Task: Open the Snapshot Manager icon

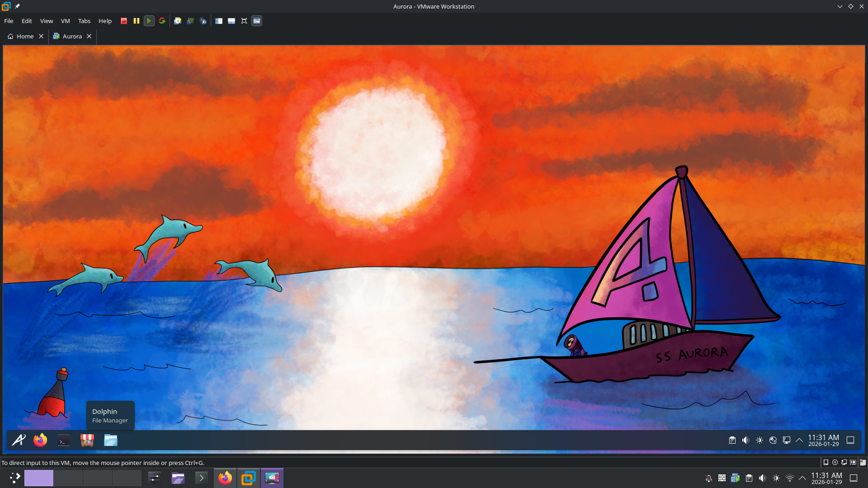Action: click(203, 21)
